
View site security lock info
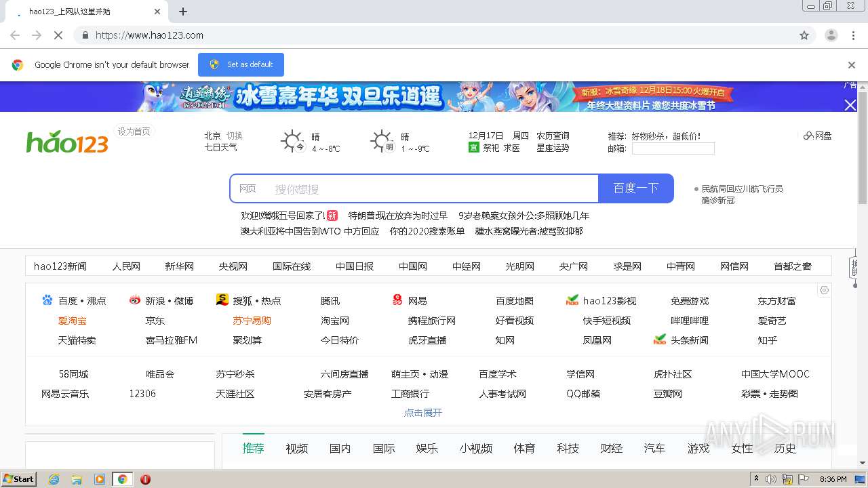pyautogui.click(x=85, y=35)
